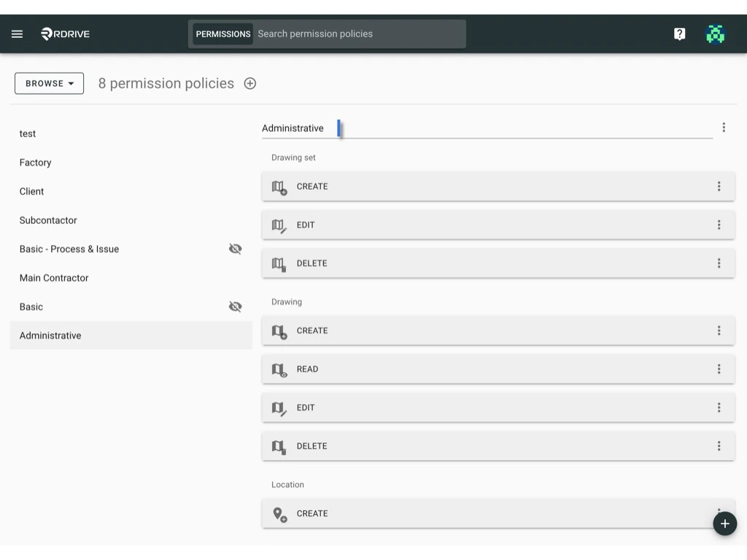Toggle visibility of the Basic policy

tap(235, 306)
